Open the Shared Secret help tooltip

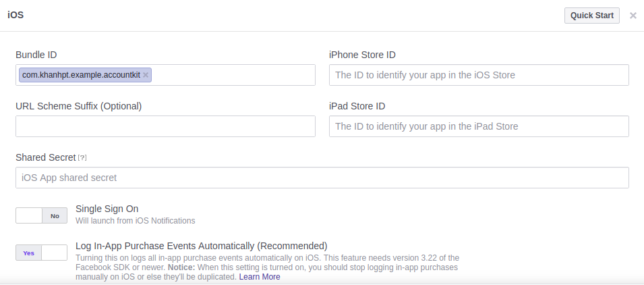coord(82,158)
